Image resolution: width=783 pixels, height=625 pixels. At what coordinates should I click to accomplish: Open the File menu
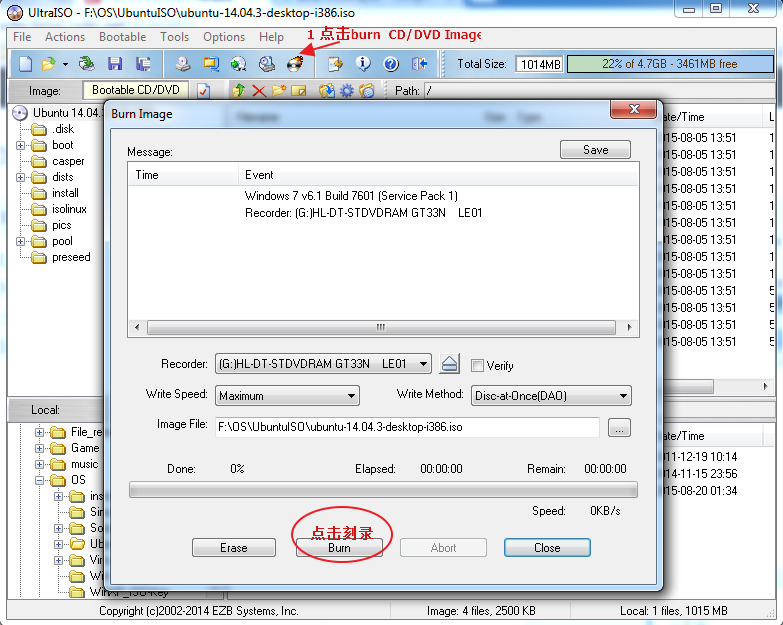tap(22, 37)
